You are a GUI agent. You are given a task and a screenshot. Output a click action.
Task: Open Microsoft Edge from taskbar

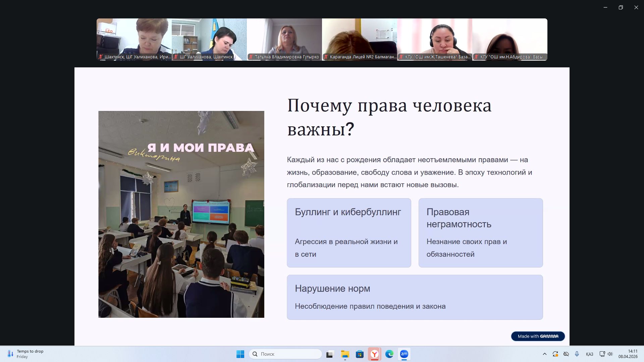pos(389,354)
